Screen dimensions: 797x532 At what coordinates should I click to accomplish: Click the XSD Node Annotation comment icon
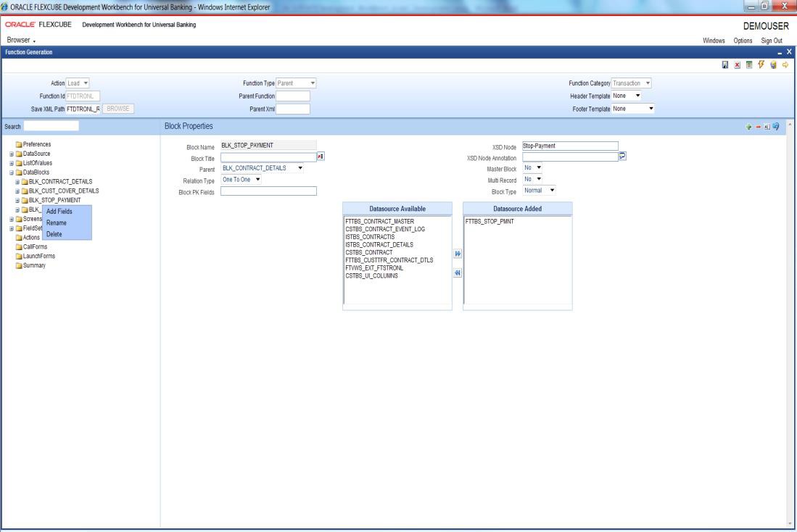coord(623,157)
